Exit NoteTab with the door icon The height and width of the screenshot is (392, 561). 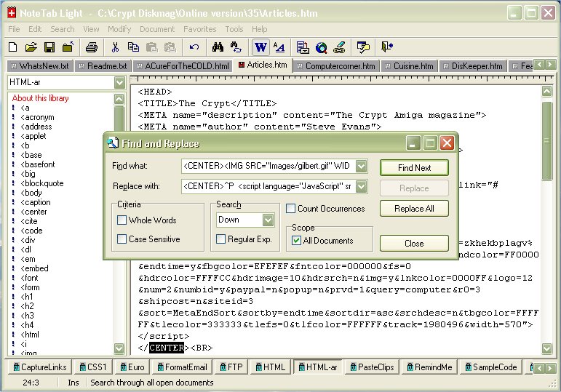click(x=387, y=47)
